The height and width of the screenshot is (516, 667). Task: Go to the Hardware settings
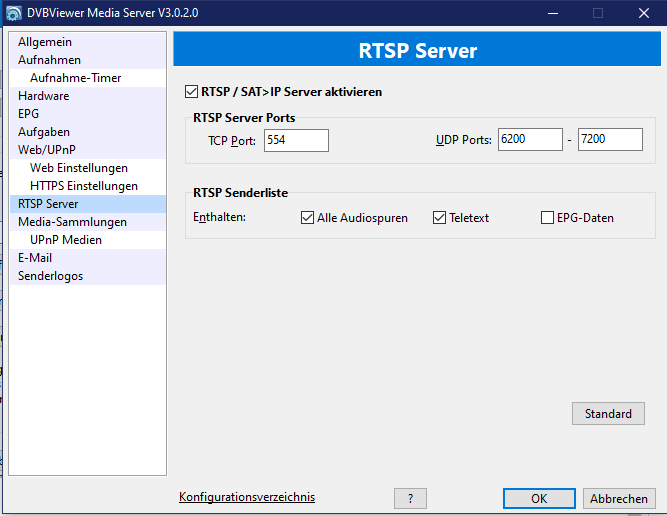click(88, 96)
